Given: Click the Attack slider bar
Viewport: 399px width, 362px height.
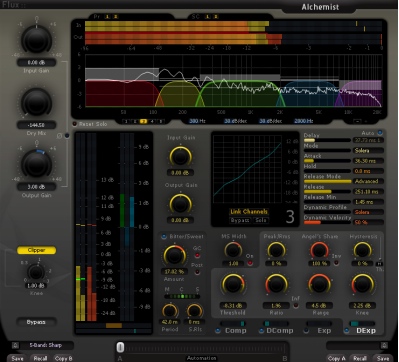Looking at the screenshot, I should click(328, 161).
